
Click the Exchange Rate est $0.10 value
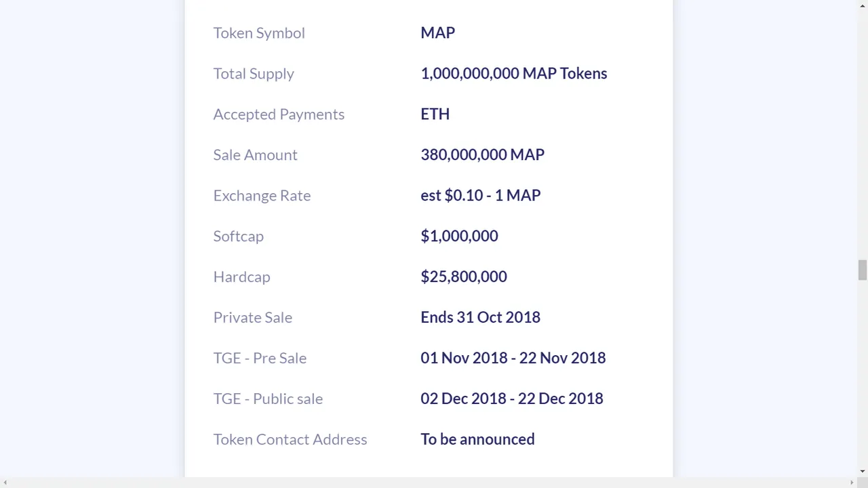click(x=480, y=195)
